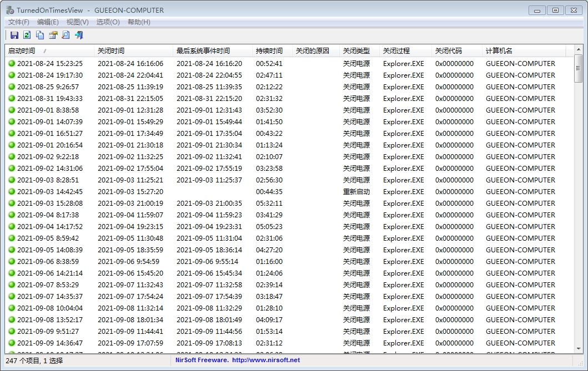Open the 视图(V) menu
The image size is (588, 371).
(77, 22)
